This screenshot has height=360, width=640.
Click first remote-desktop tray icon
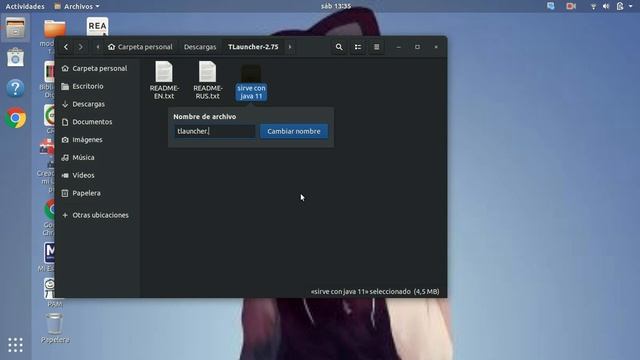click(x=551, y=6)
